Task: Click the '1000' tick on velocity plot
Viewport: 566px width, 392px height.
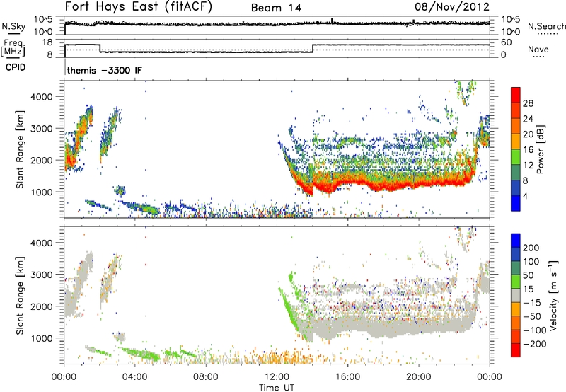Action: pyautogui.click(x=42, y=338)
